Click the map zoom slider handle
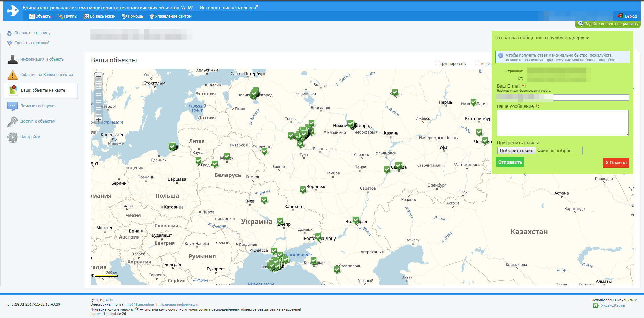 98,83
